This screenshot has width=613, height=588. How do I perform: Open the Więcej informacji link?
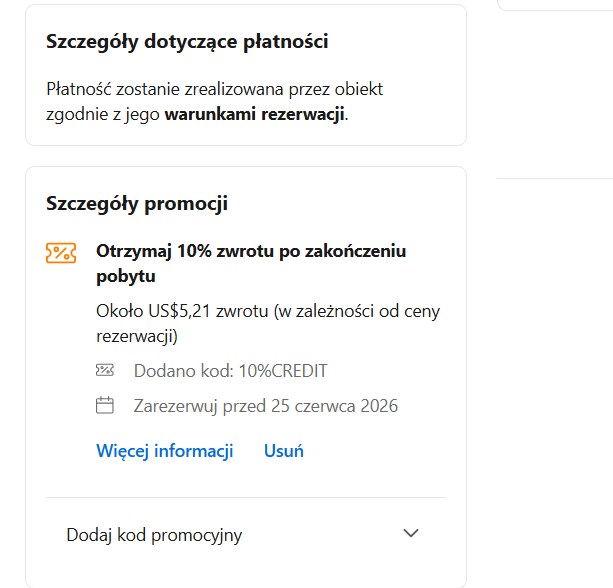(x=165, y=451)
